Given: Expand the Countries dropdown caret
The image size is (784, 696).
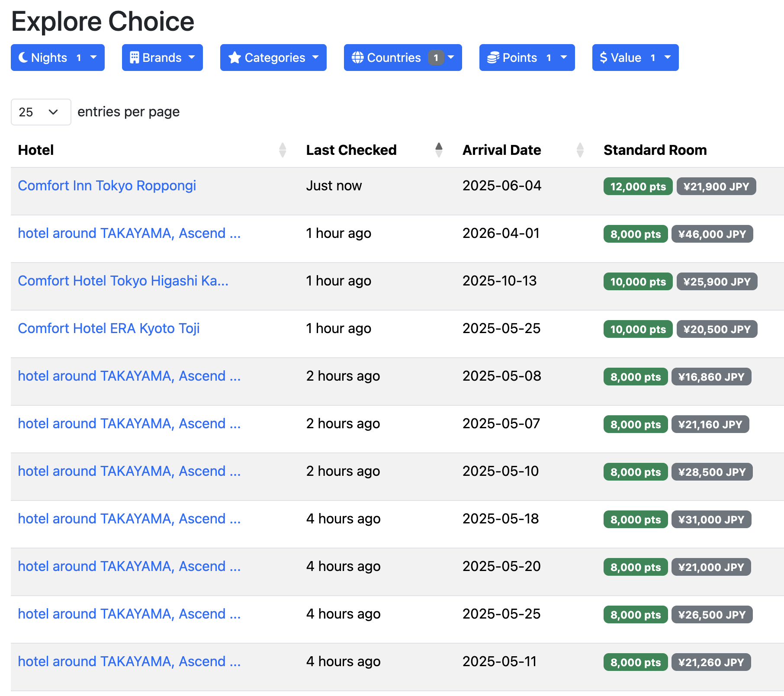Looking at the screenshot, I should point(451,57).
